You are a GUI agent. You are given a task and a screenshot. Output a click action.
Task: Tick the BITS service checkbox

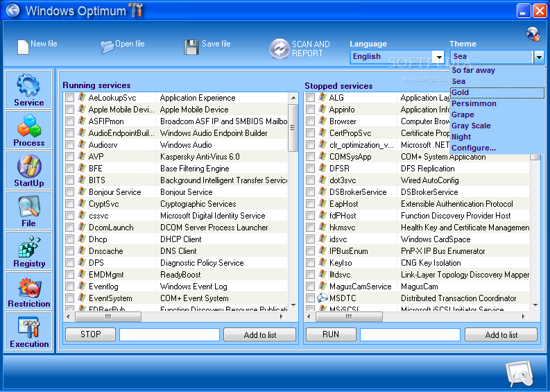click(70, 180)
